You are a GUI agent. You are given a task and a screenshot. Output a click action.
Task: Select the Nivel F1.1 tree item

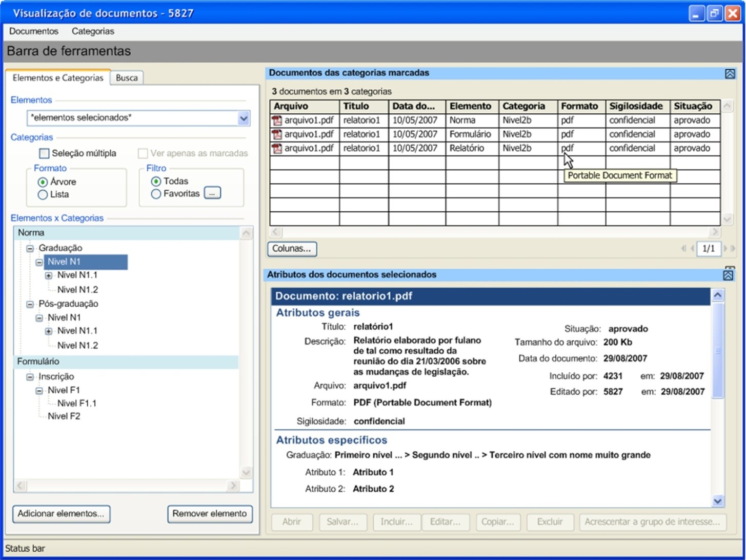click(77, 404)
